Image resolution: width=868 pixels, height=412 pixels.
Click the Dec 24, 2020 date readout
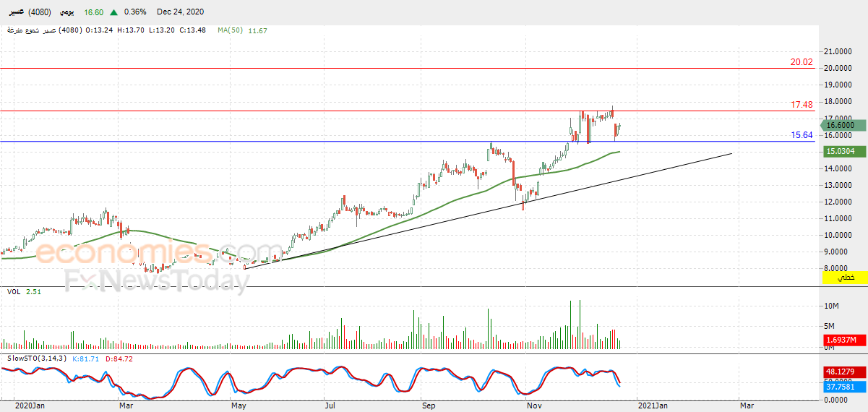click(180, 12)
